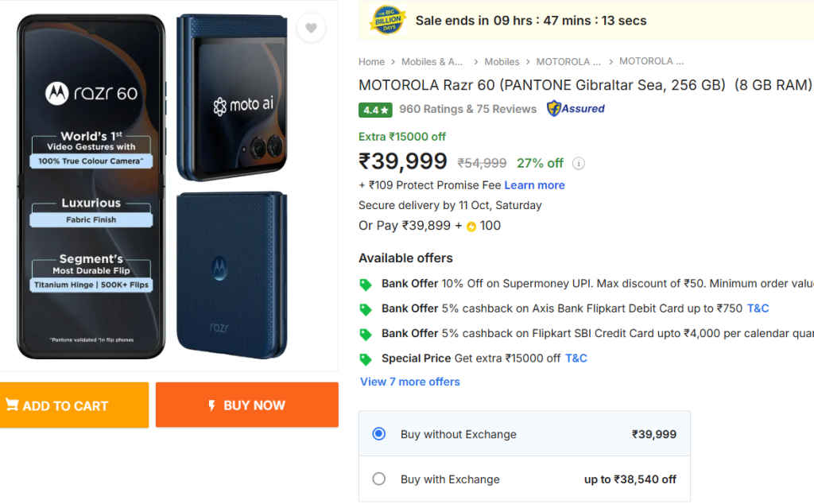Expand View 7 more offers
This screenshot has width=814, height=504.
[409, 382]
